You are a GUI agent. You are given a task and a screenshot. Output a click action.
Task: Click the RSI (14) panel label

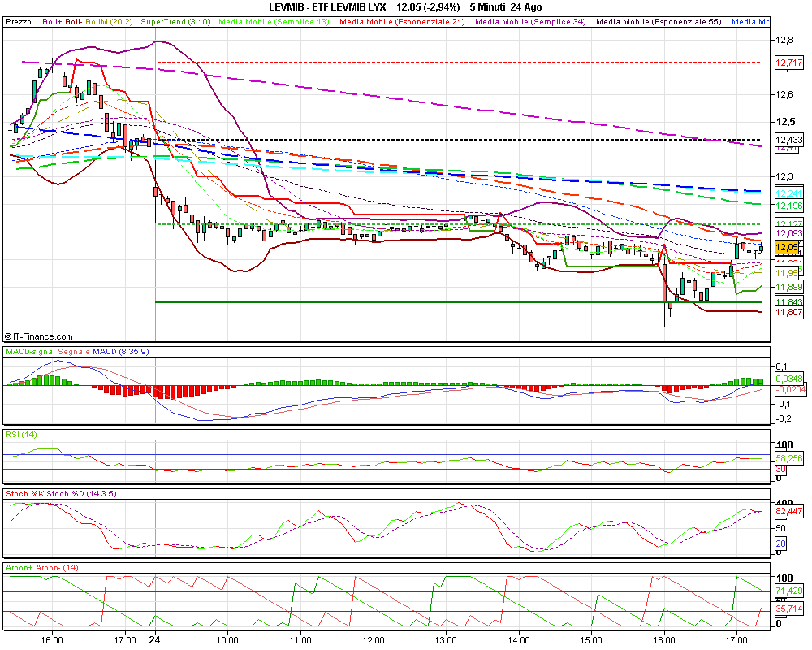pos(21,434)
